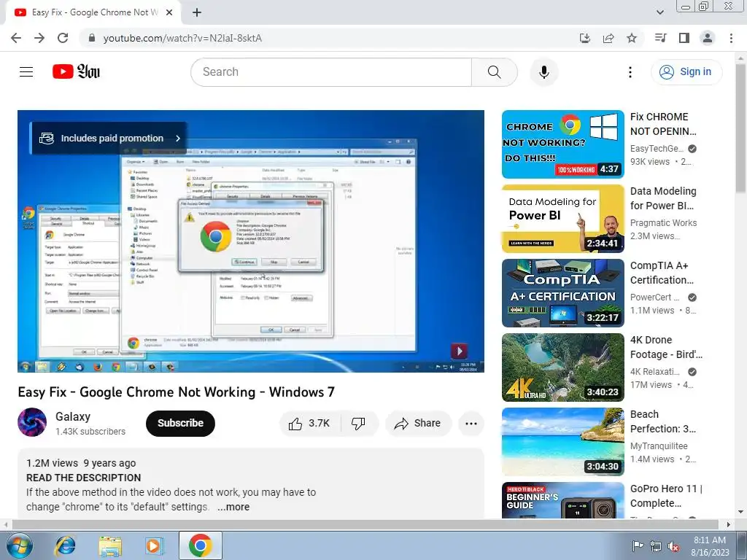
Task: Click the site lock icon in address bar
Action: [92, 38]
